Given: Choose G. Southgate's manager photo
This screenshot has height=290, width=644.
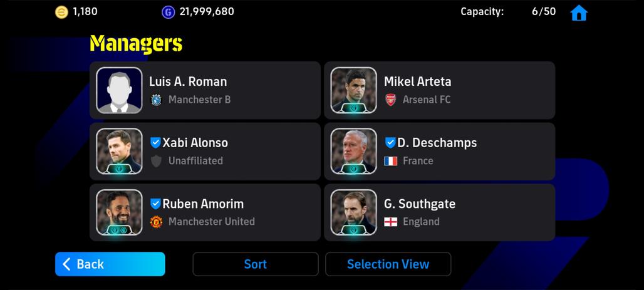Looking at the screenshot, I should pyautogui.click(x=353, y=212).
